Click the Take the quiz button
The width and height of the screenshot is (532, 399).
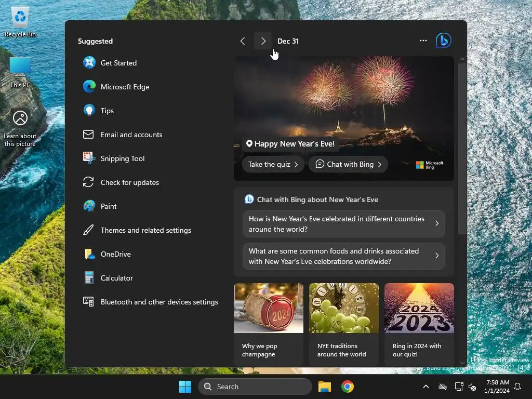click(273, 164)
